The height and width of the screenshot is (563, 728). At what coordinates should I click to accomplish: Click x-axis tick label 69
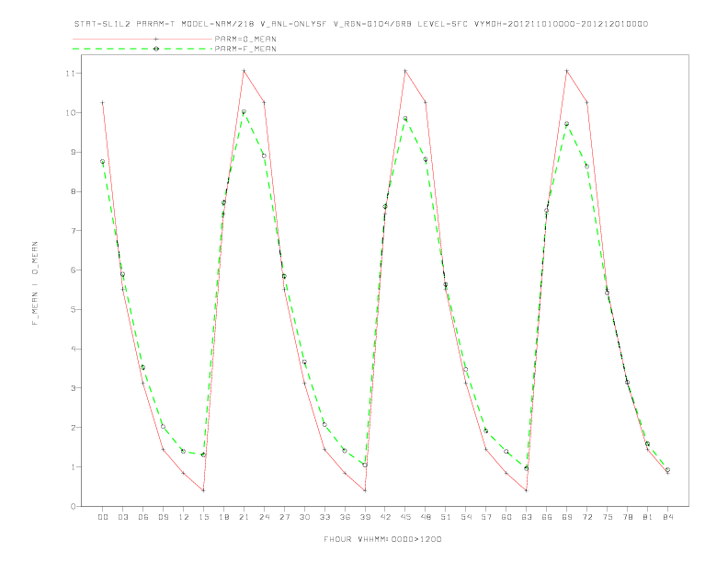[x=567, y=517]
